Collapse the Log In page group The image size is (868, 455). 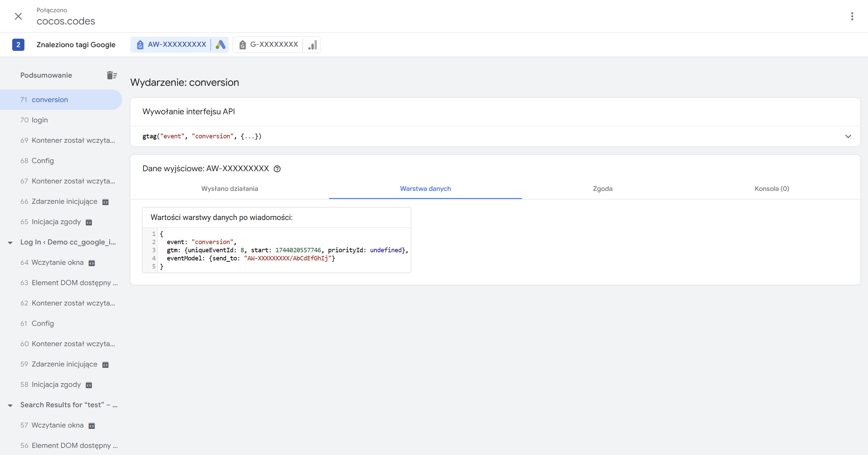[10, 243]
